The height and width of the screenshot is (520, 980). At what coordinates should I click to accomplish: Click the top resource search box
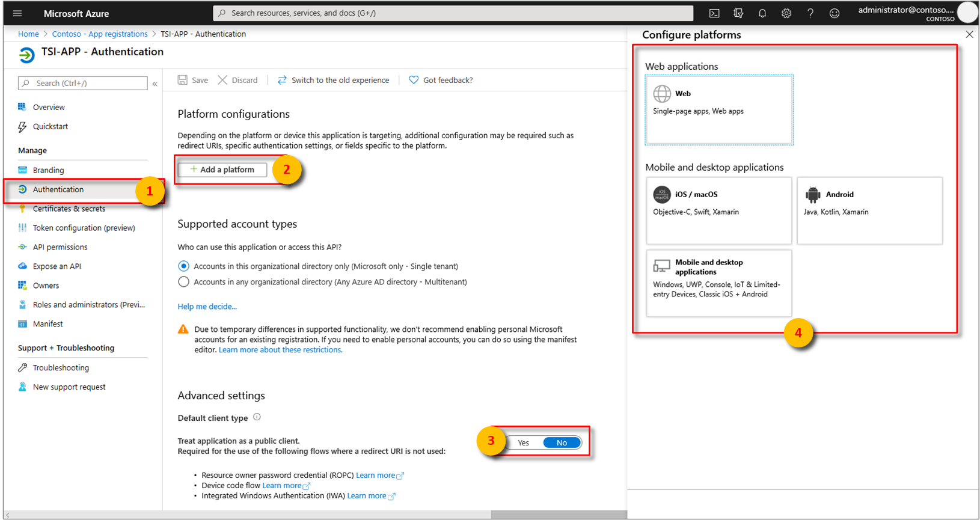tap(453, 13)
